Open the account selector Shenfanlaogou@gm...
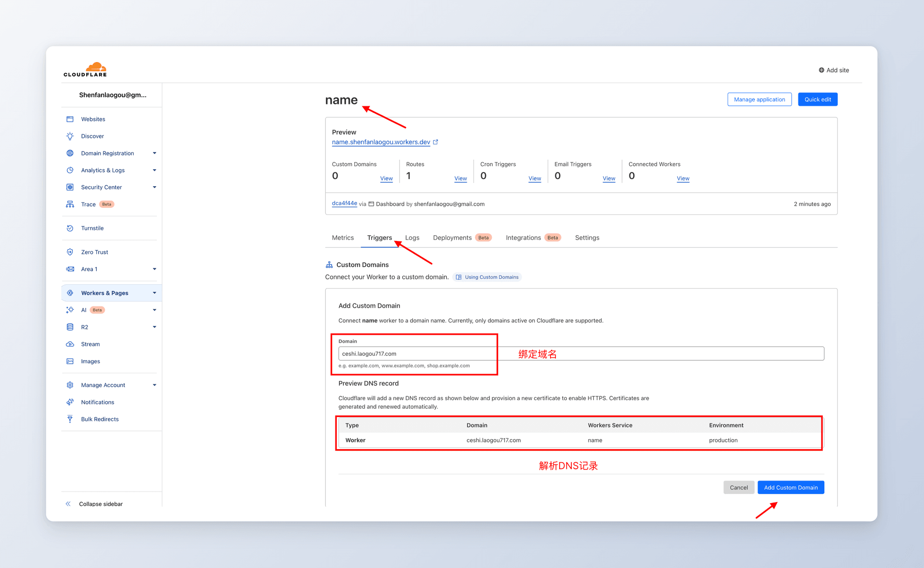Image resolution: width=924 pixels, height=568 pixels. (x=113, y=95)
